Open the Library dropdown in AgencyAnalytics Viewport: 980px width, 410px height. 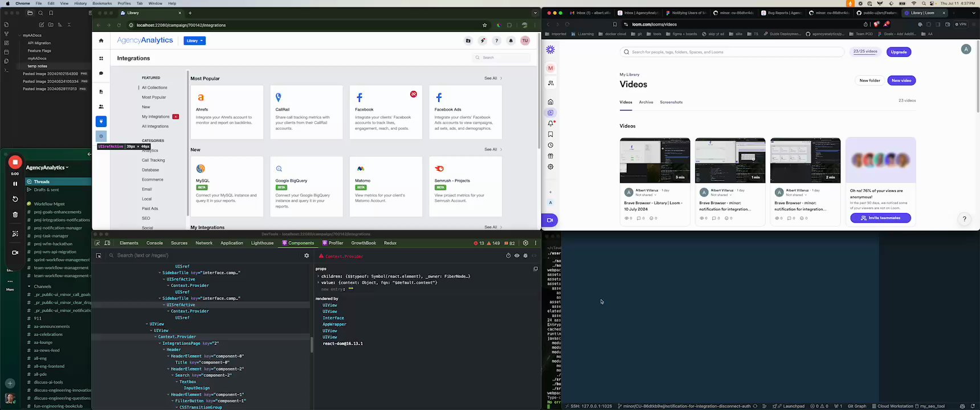coord(194,41)
